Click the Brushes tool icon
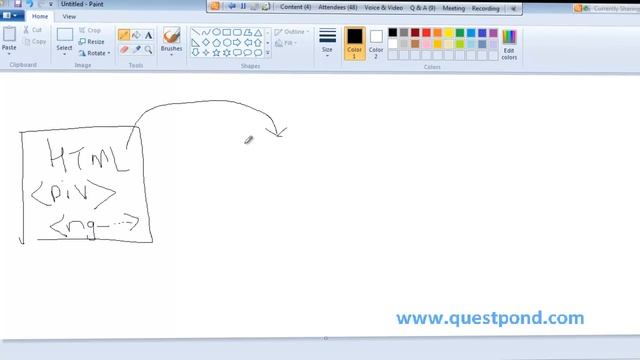The width and height of the screenshot is (640, 360). point(171,36)
